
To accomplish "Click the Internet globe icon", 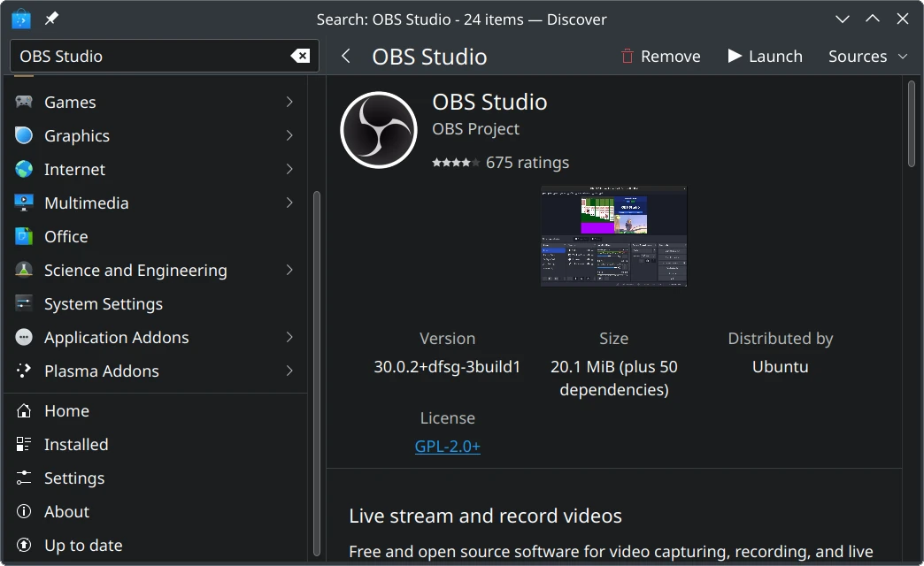I will point(24,169).
